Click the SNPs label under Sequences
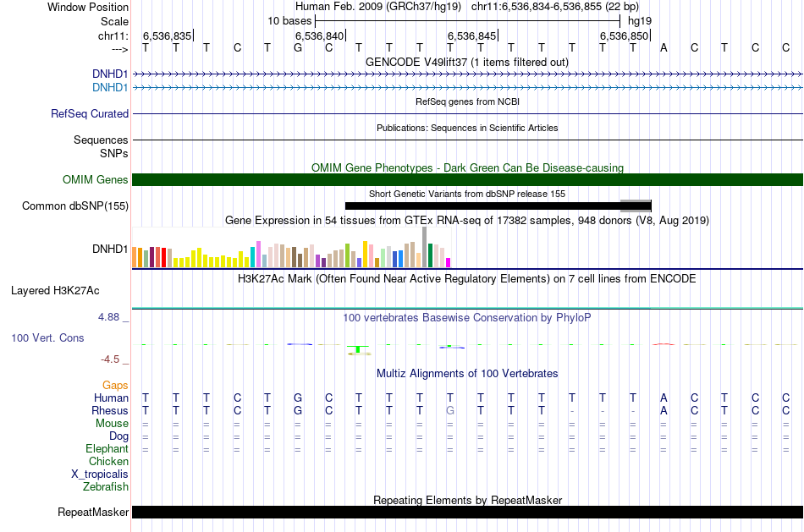The image size is (804, 532). pyautogui.click(x=114, y=153)
